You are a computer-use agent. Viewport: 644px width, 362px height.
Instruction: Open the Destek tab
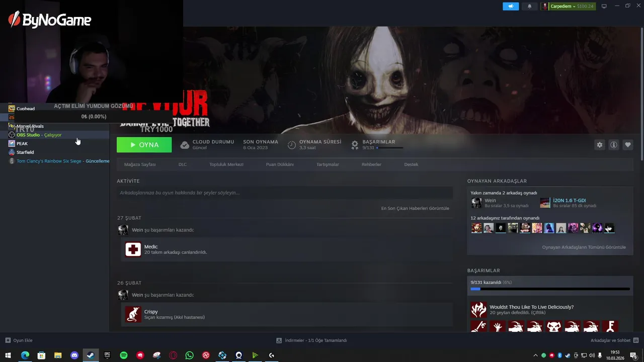click(x=411, y=164)
